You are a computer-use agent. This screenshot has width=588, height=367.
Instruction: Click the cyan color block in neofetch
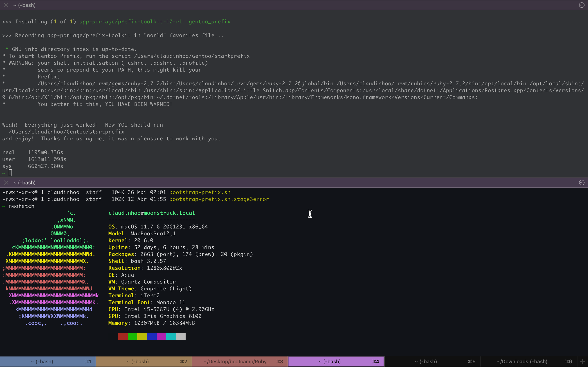tap(171, 336)
